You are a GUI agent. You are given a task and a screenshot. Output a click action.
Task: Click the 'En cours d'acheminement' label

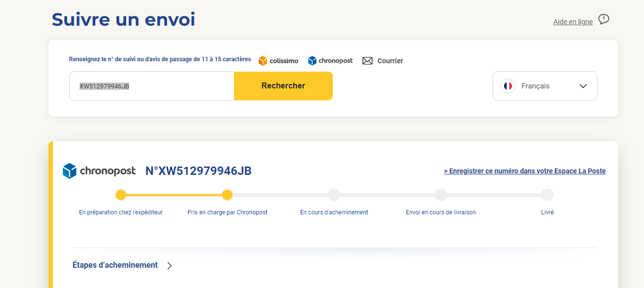[x=334, y=212]
